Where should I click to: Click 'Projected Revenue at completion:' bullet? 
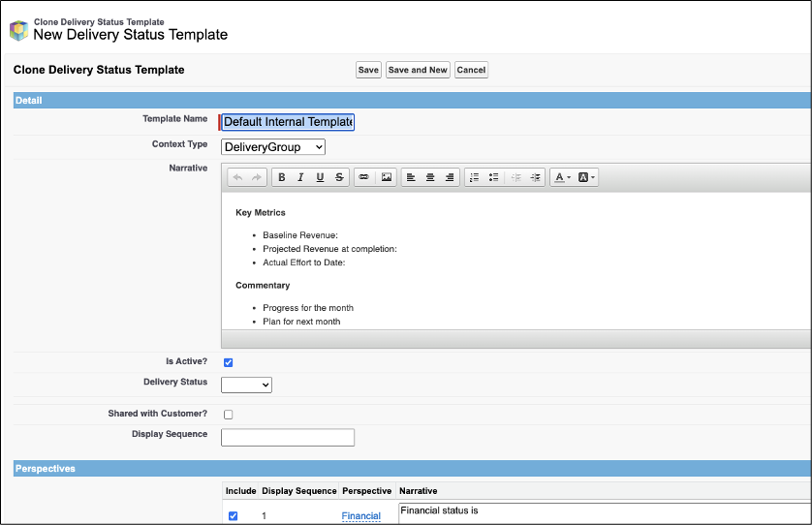point(329,249)
